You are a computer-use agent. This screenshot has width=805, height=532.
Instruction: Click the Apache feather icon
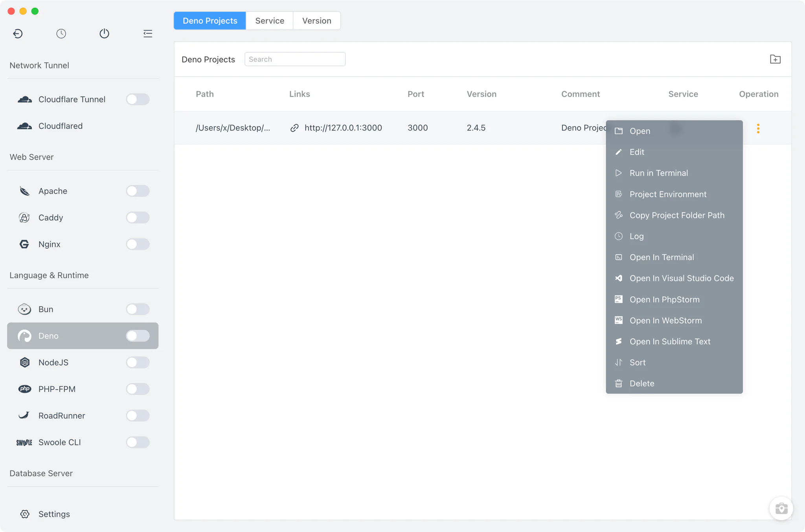(x=25, y=191)
